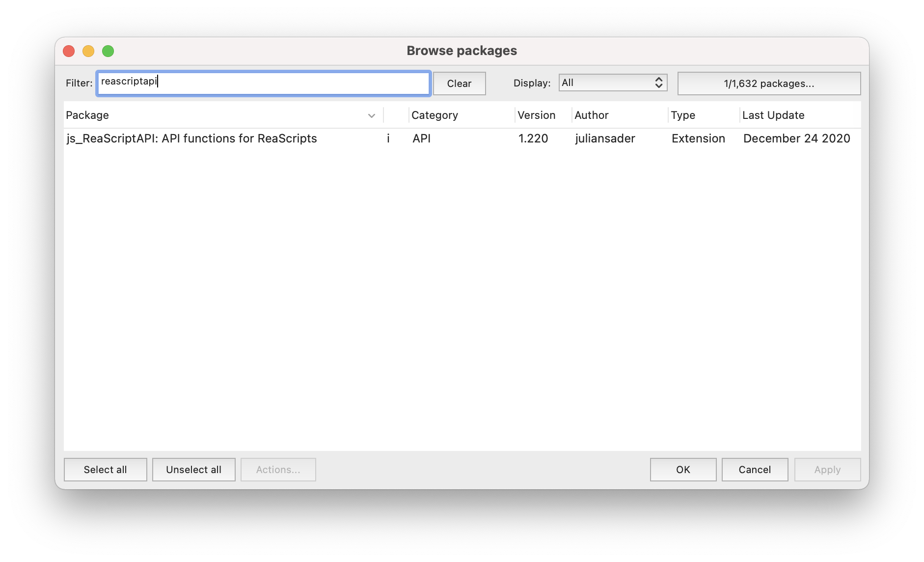Screen dimensions: 924x562
Task: Click the green zoom traffic light button
Action: pos(108,51)
